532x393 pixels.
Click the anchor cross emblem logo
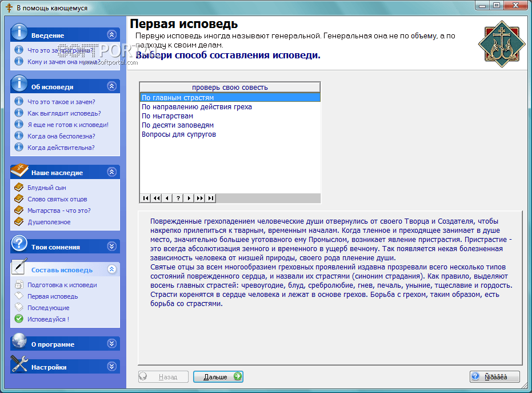502,44
